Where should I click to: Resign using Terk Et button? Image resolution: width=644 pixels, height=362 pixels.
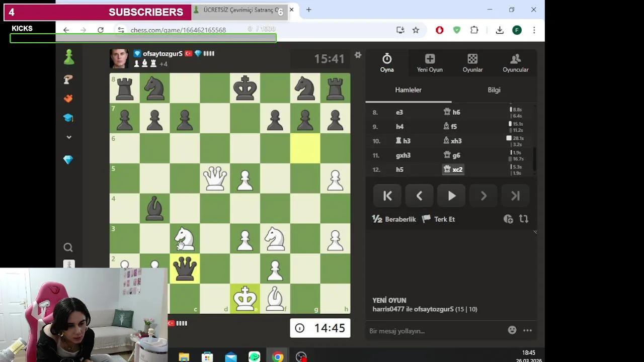tap(438, 219)
